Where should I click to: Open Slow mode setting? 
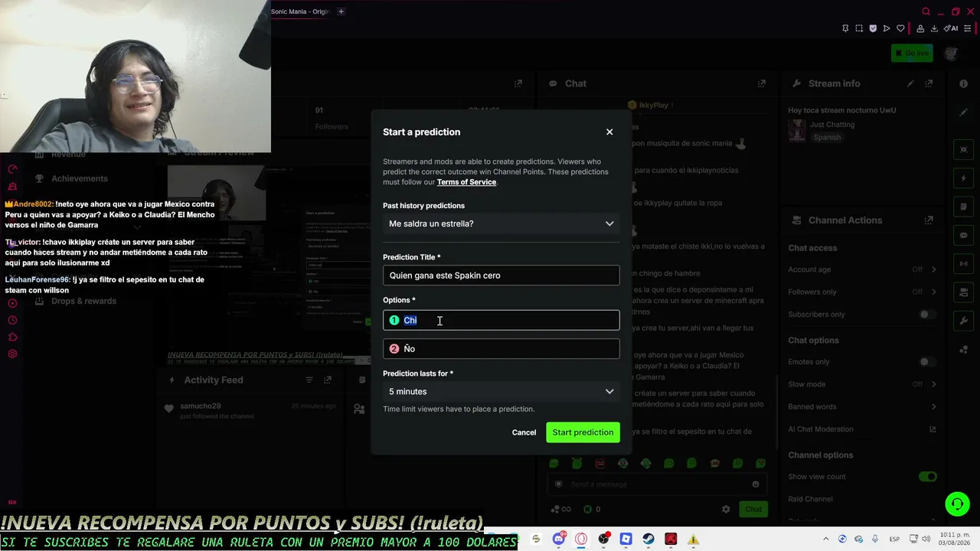863,384
